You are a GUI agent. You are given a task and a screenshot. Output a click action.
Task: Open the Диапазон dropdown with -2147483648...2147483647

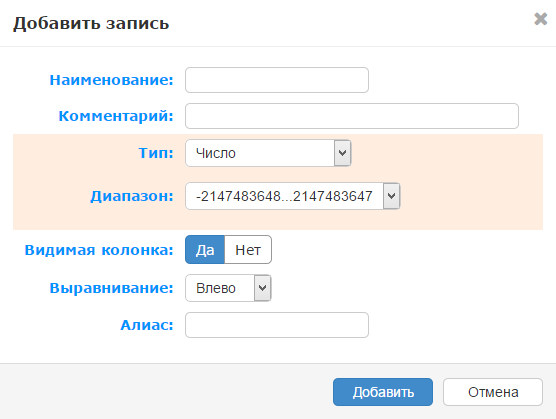pos(293,196)
